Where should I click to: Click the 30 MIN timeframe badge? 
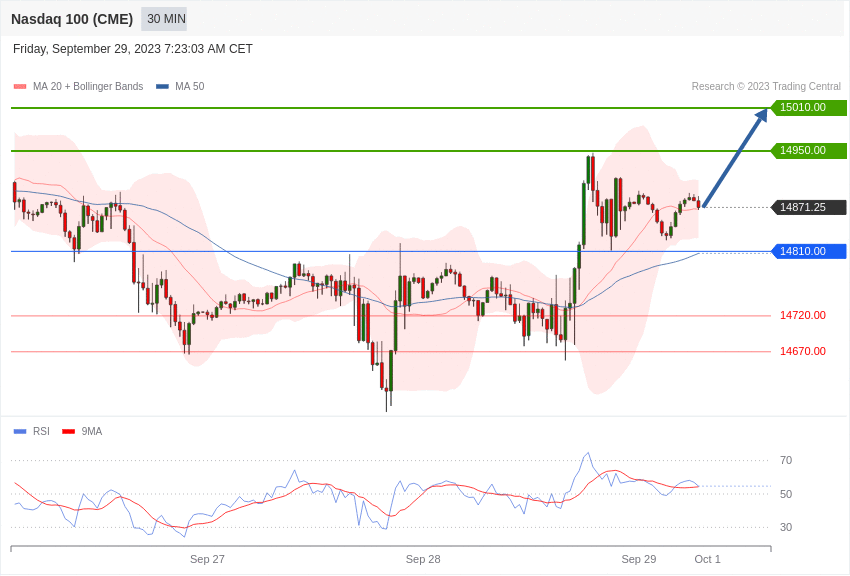coord(164,19)
